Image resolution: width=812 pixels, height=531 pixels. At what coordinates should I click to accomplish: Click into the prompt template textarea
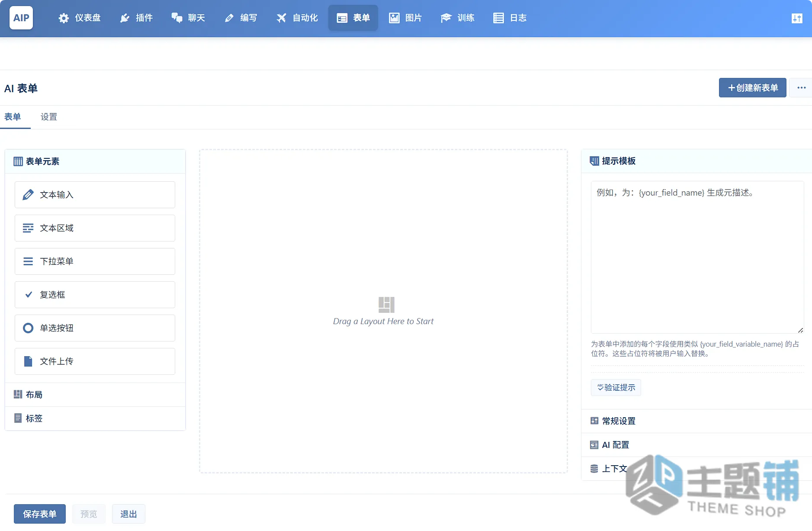[x=697, y=257]
